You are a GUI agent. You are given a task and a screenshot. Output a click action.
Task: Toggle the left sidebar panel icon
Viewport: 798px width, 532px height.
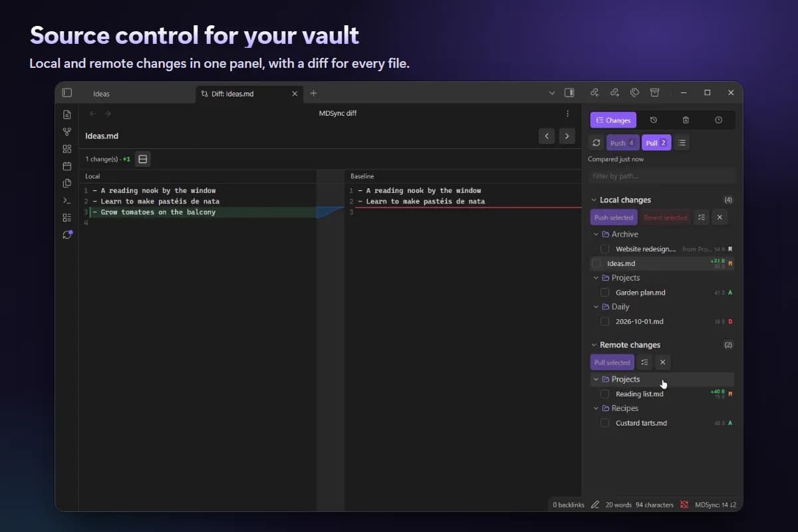(x=67, y=93)
